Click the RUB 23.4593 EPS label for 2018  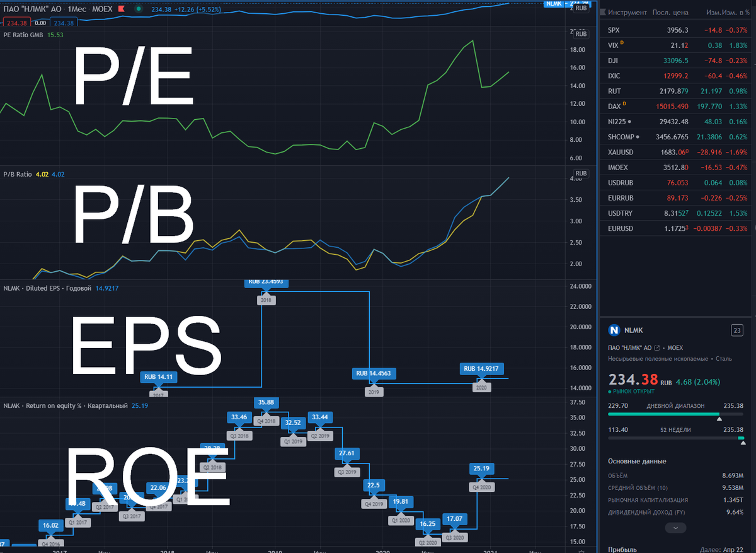266,283
